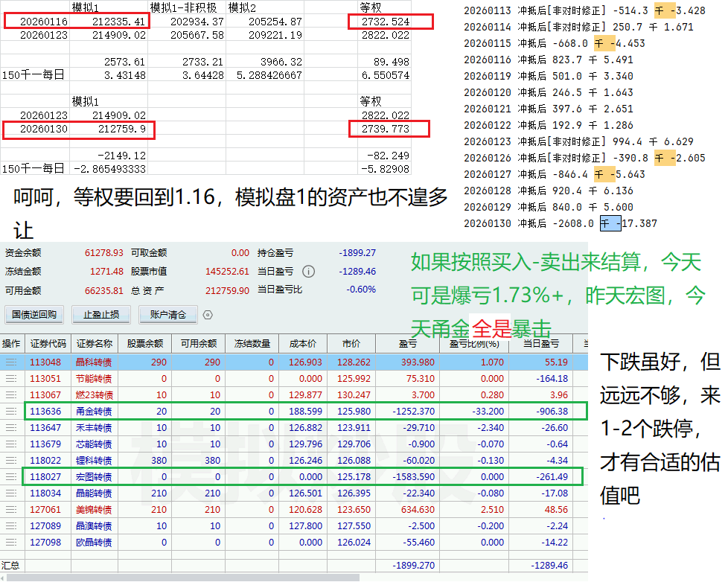Click the 账户清仓 button

point(168,315)
